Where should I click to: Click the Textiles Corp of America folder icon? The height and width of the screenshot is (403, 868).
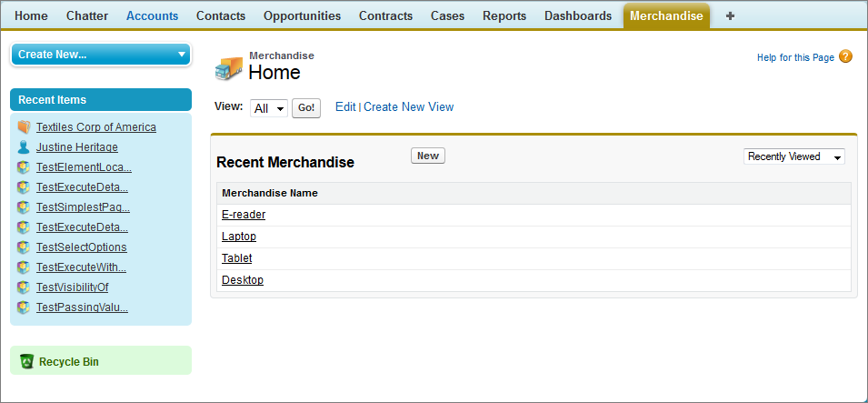pos(24,127)
